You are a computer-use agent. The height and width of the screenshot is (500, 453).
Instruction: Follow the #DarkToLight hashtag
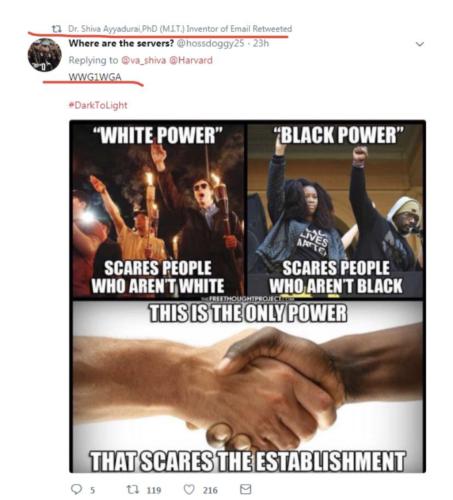(98, 105)
